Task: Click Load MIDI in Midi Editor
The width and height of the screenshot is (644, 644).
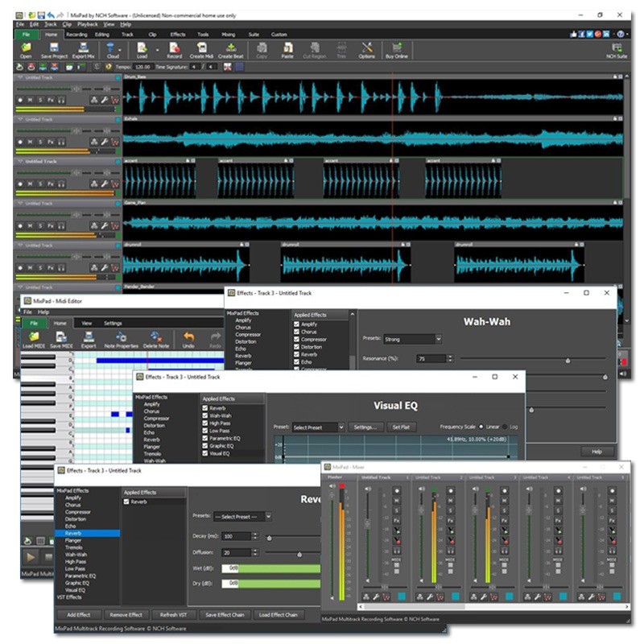Action: (34, 340)
